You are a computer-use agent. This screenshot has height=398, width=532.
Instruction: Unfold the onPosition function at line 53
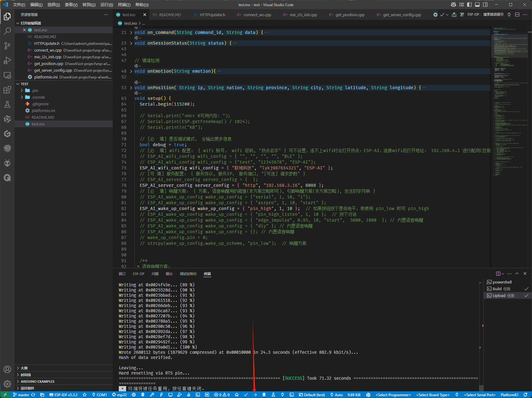coord(131,88)
